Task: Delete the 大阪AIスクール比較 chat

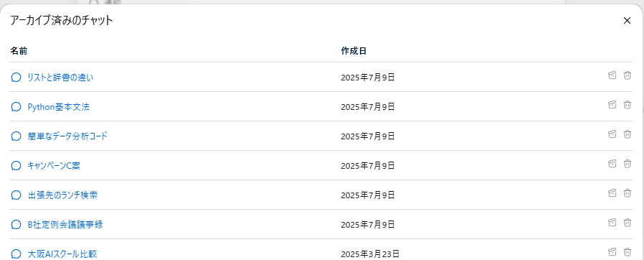Action: pyautogui.click(x=628, y=252)
